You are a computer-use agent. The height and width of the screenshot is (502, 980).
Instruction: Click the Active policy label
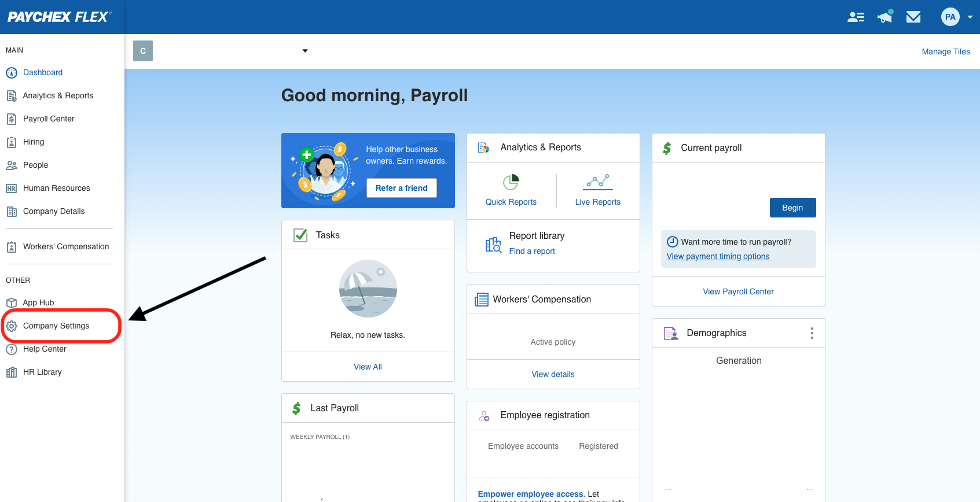pos(553,342)
